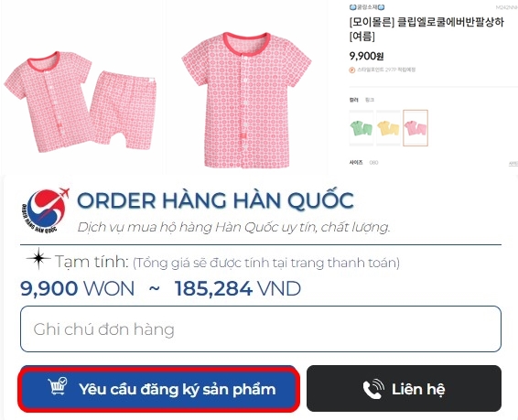Click the 185,284 VND converted price
The image size is (518, 420).
pyautogui.click(x=238, y=288)
